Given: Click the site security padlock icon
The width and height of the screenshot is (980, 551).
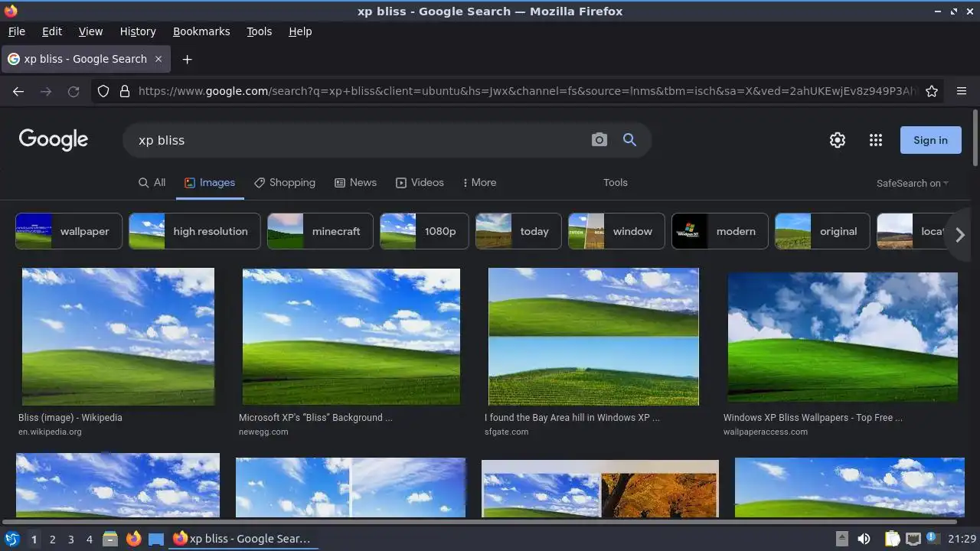Looking at the screenshot, I should pos(125,91).
